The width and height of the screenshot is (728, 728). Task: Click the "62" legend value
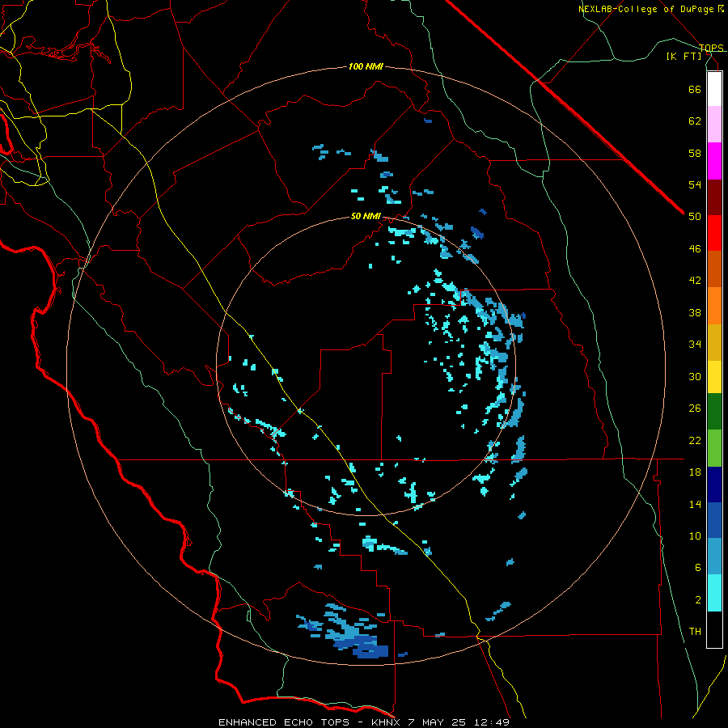pyautogui.click(x=695, y=121)
